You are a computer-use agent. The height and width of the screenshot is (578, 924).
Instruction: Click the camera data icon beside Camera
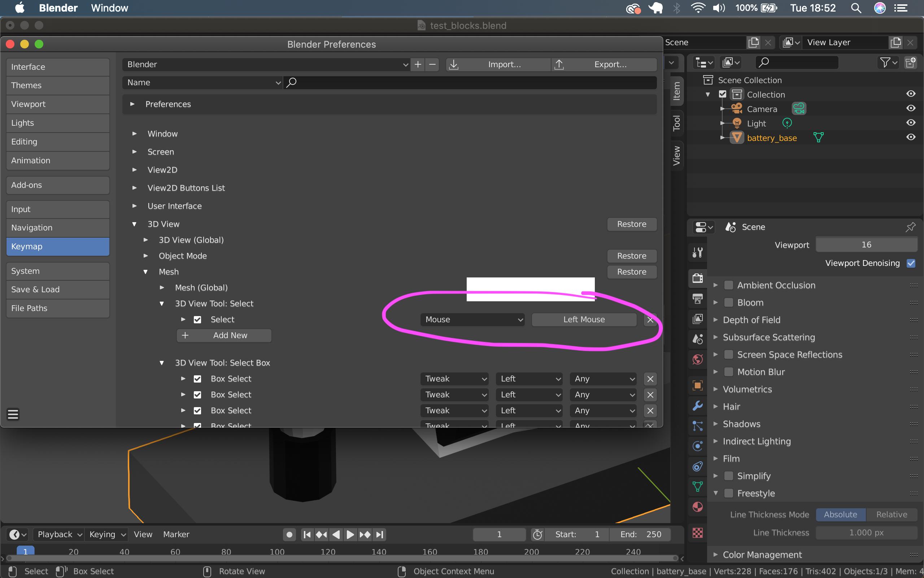(x=799, y=109)
